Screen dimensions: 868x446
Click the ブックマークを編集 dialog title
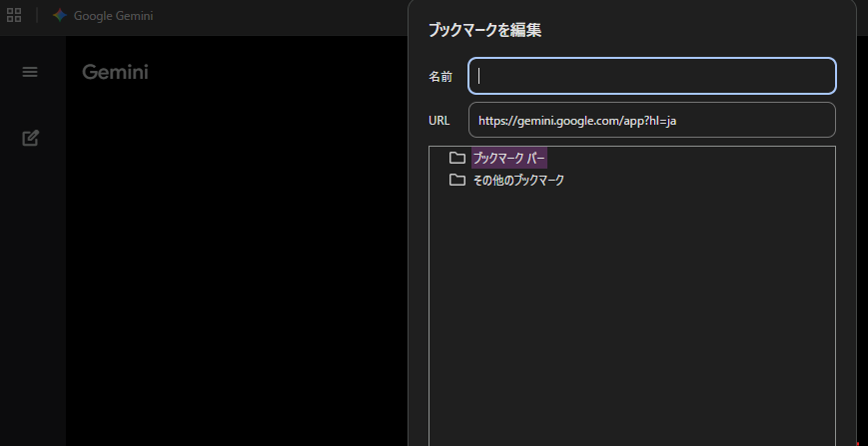click(x=484, y=30)
